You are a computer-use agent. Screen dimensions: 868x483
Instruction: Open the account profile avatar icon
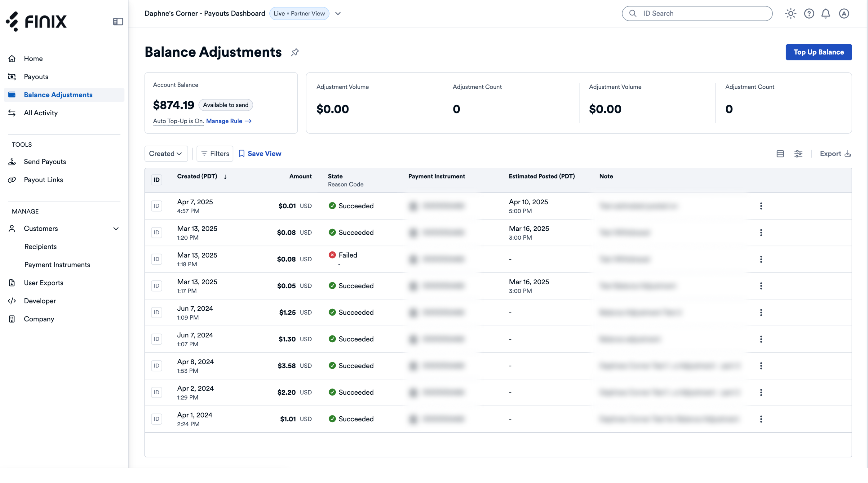click(844, 13)
